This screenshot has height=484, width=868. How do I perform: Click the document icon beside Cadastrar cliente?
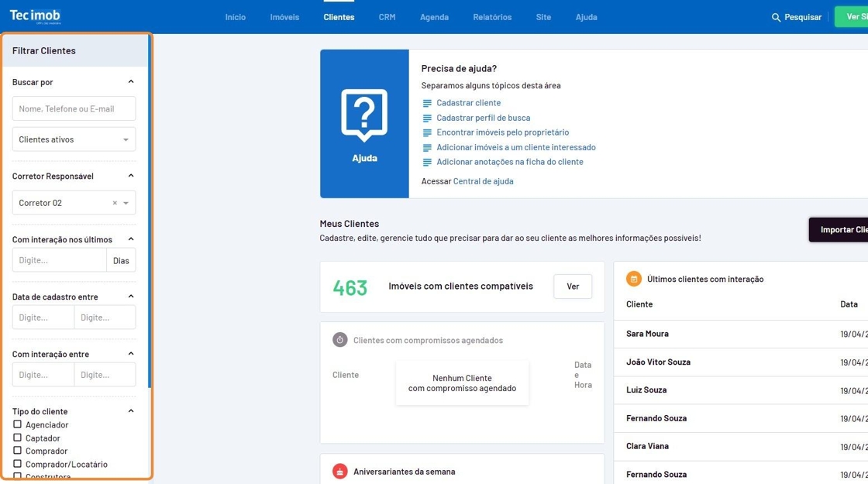[x=427, y=103]
